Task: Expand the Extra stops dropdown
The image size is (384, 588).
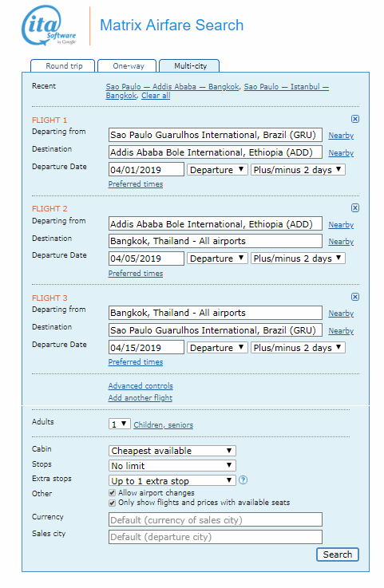Action: (172, 480)
